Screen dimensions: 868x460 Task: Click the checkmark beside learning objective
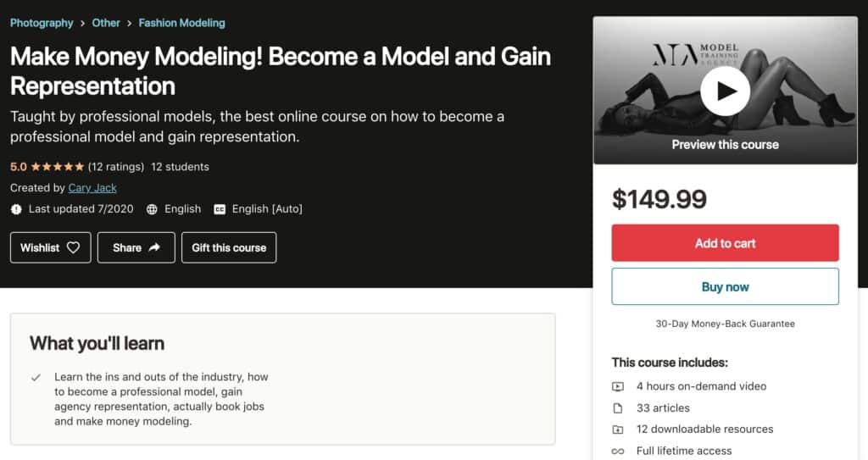click(36, 378)
